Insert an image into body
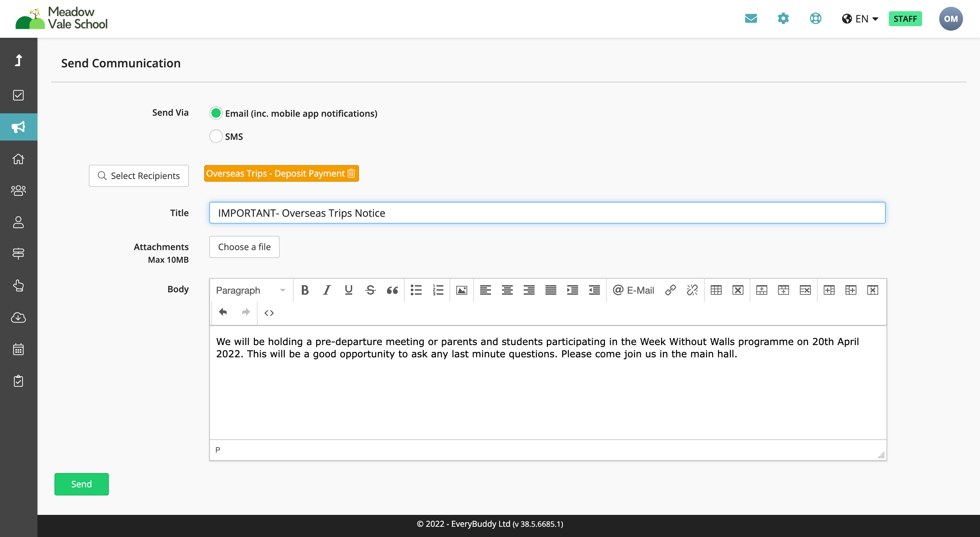The height and width of the screenshot is (537, 980). tap(461, 290)
